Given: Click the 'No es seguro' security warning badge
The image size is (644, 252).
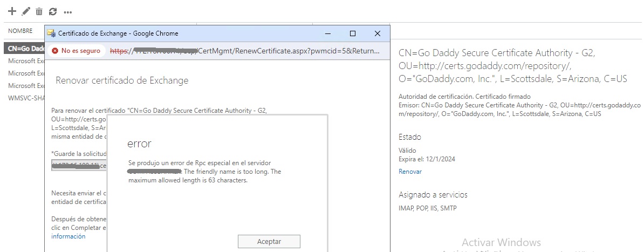Looking at the screenshot, I should coord(76,51).
